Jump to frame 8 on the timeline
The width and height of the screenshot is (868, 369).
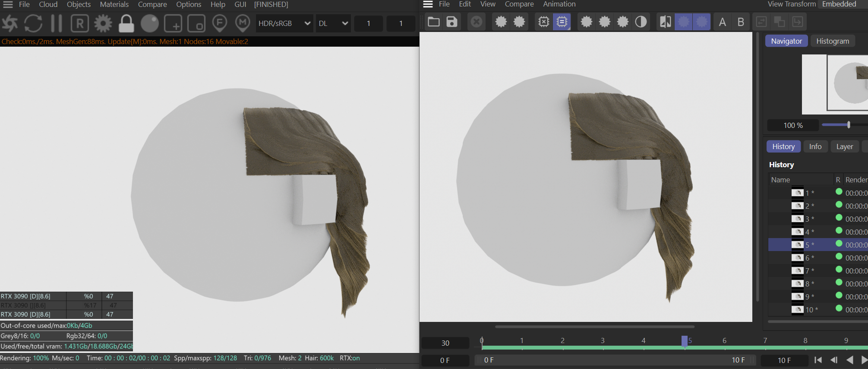(x=805, y=340)
